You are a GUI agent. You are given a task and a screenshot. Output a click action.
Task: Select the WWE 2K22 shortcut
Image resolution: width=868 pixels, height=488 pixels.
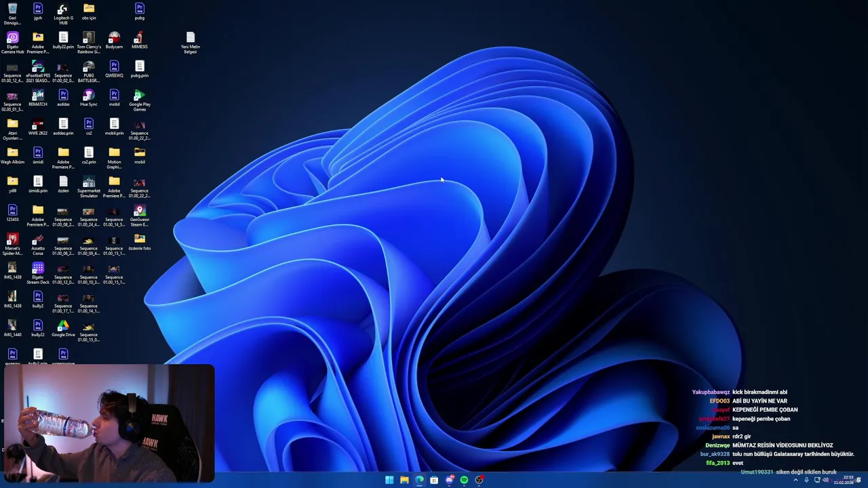38,127
